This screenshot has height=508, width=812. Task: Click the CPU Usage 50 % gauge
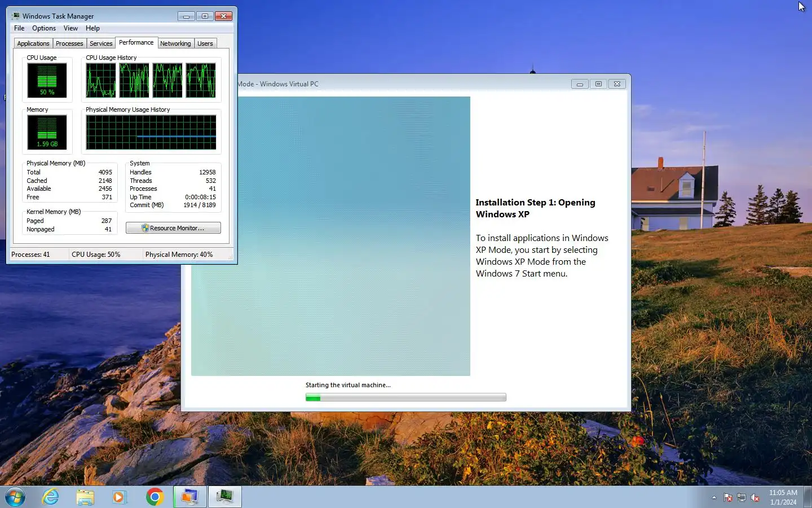pos(47,80)
